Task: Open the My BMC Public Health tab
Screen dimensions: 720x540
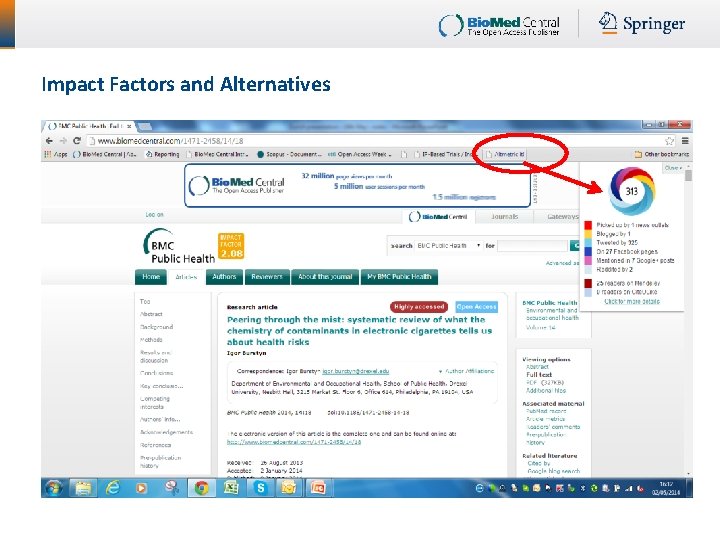Action: tap(399, 277)
